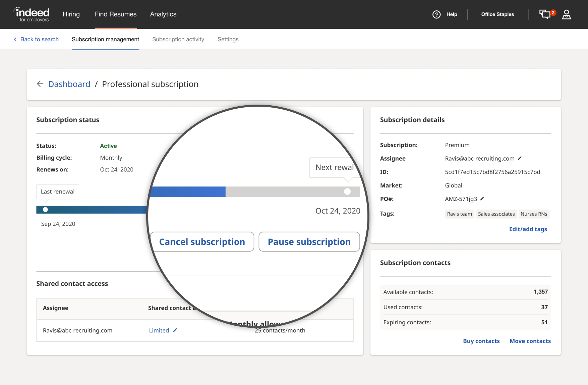Click the Active status text

point(108,146)
